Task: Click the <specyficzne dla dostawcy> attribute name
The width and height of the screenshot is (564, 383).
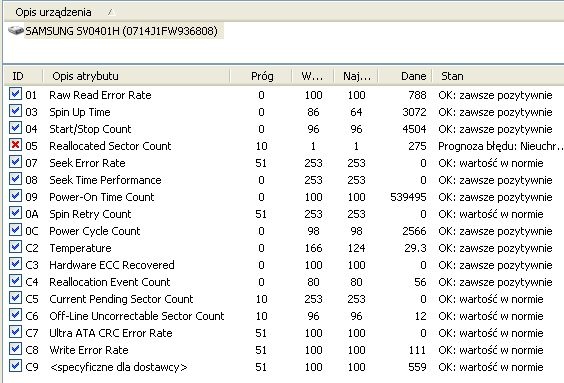Action: coord(118,367)
